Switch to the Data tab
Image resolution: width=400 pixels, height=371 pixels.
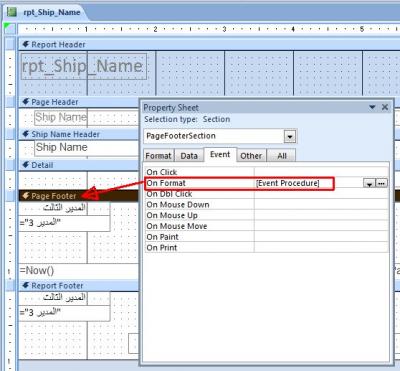pos(189,156)
